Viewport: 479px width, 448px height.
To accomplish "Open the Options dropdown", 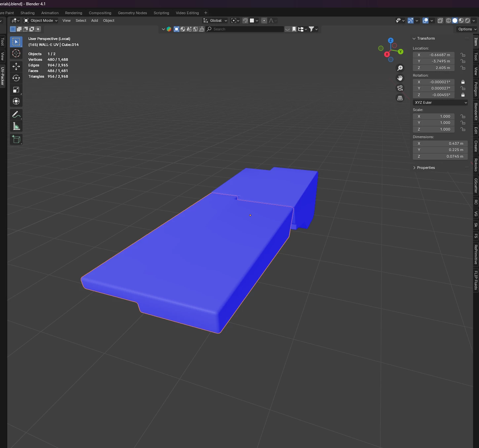I will [x=467, y=29].
